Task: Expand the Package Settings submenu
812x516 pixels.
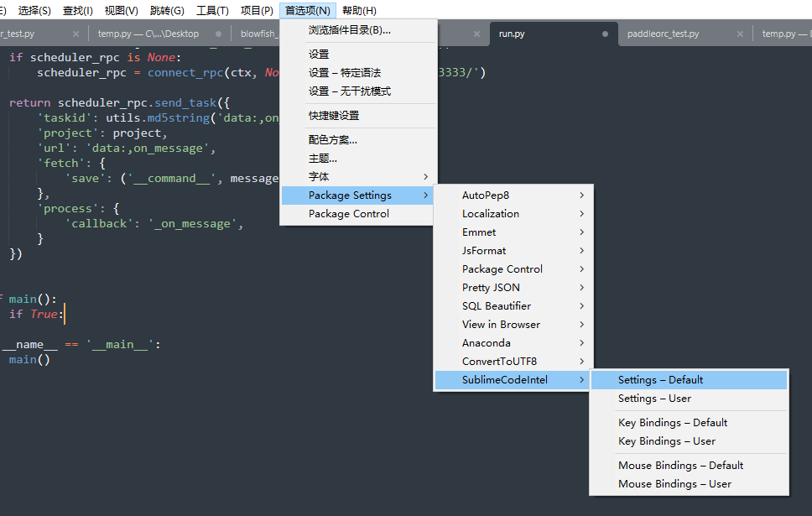Action: pyautogui.click(x=358, y=195)
